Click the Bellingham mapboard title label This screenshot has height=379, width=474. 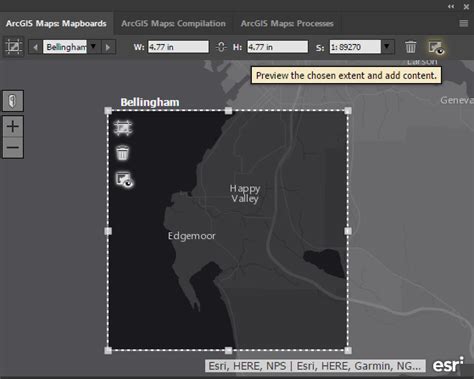[150, 102]
